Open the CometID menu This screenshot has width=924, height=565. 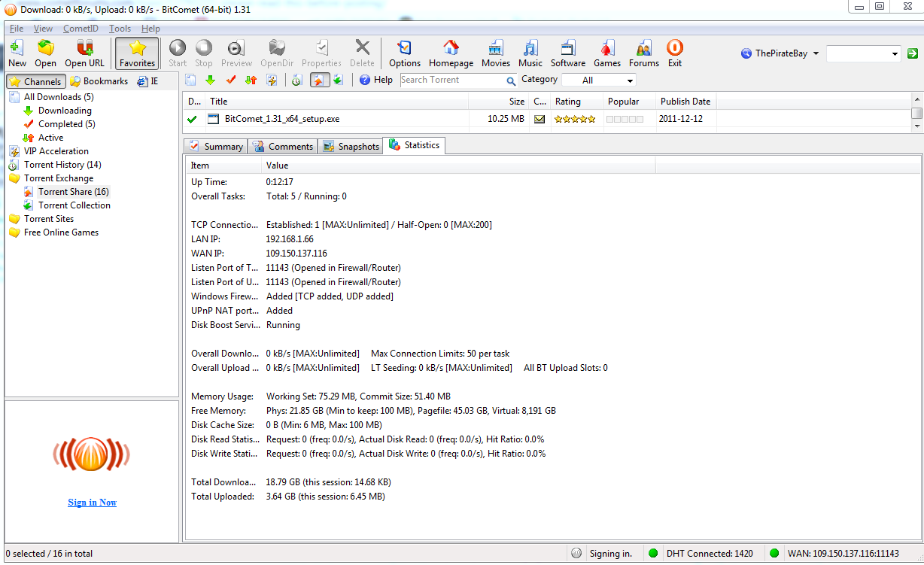coord(81,29)
